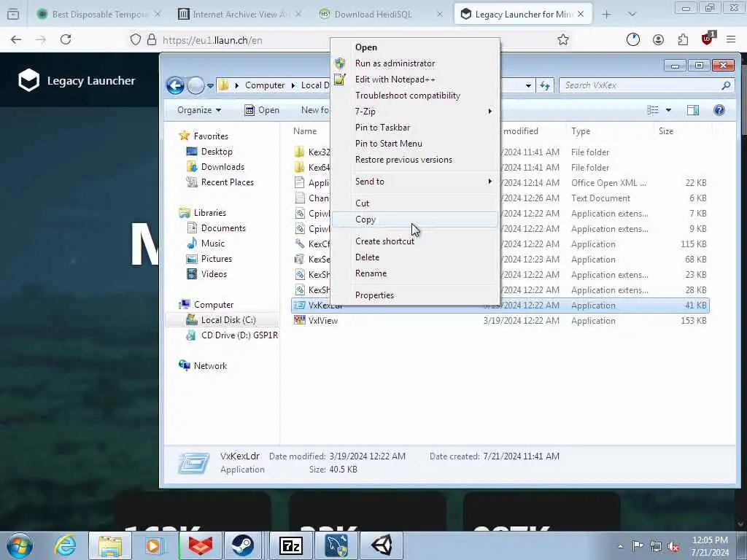Image resolution: width=747 pixels, height=560 pixels.
Task: Click Open in the context menu
Action: pos(366,47)
